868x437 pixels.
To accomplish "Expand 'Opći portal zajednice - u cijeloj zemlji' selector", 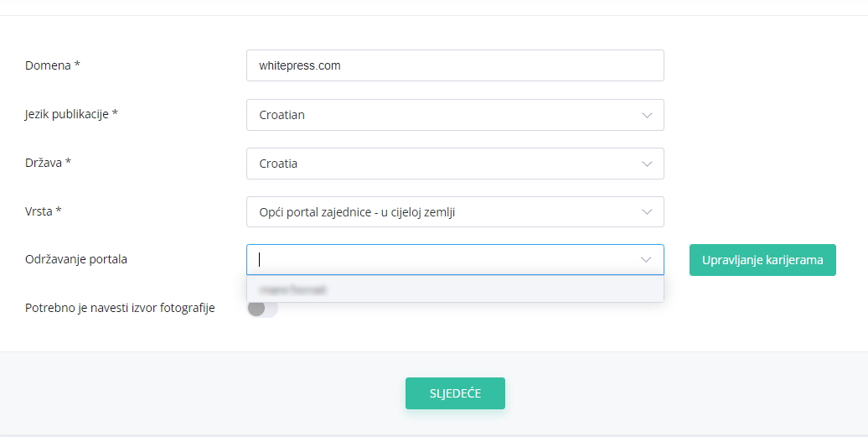I will [x=455, y=211].
